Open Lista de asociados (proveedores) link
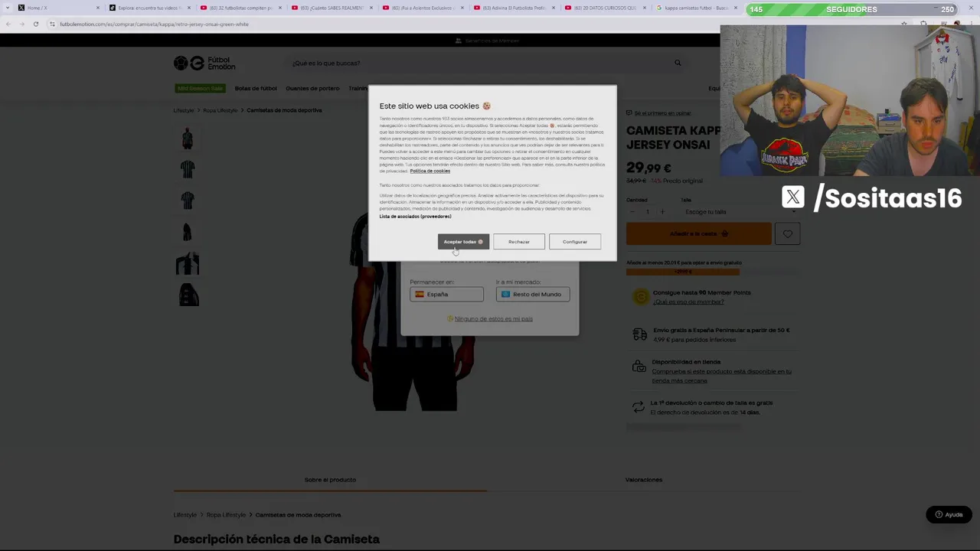 (x=415, y=217)
